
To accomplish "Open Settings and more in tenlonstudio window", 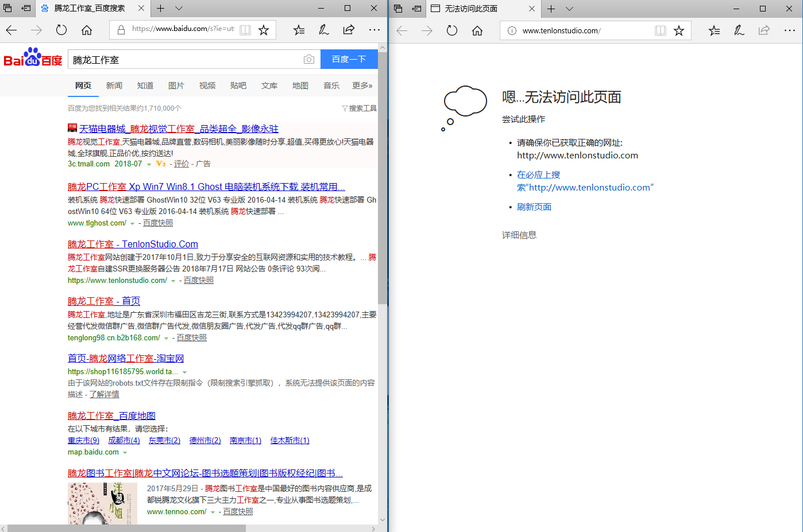I will (790, 30).
